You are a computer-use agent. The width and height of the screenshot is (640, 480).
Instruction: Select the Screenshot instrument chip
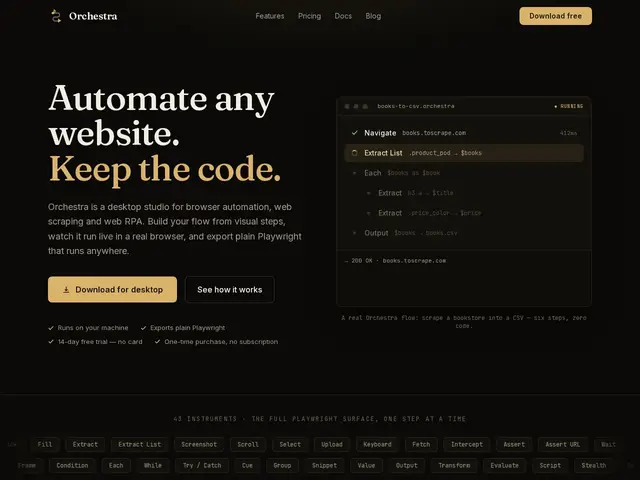pyautogui.click(x=199, y=444)
